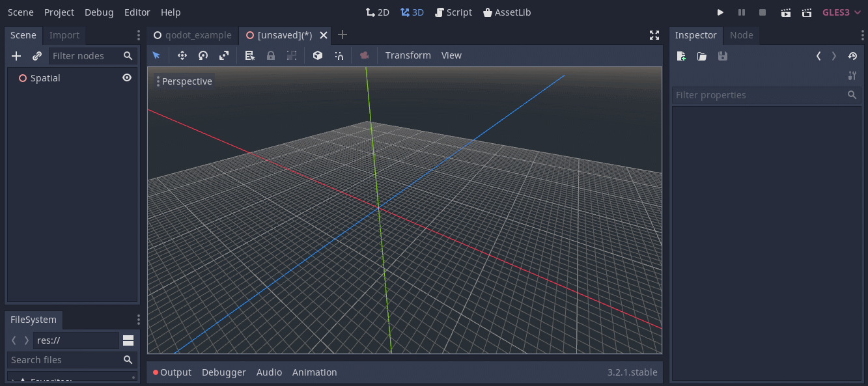Screen dimensions: 868x386
Task: Toggle distraction free mode
Action: 654,35
